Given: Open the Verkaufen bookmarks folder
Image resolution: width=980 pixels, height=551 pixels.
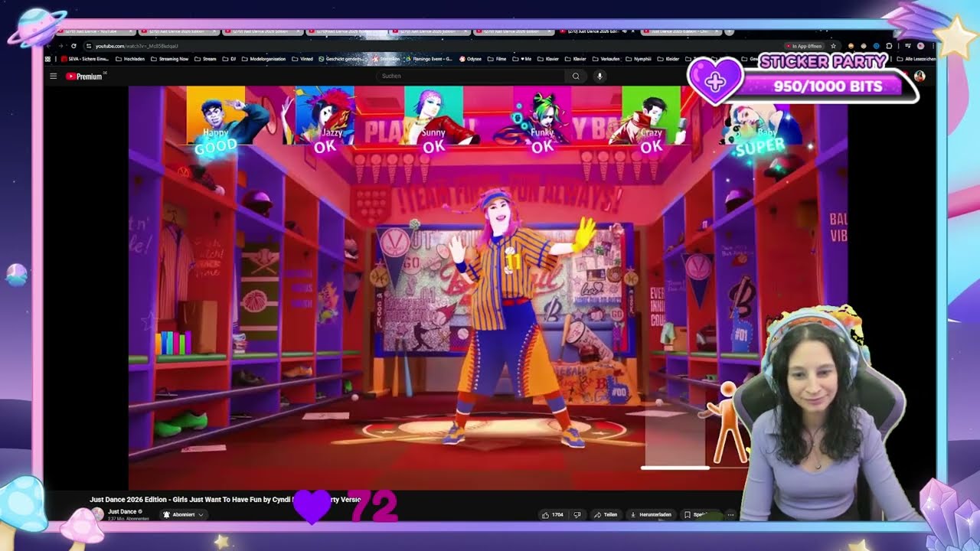Looking at the screenshot, I should tap(606, 59).
